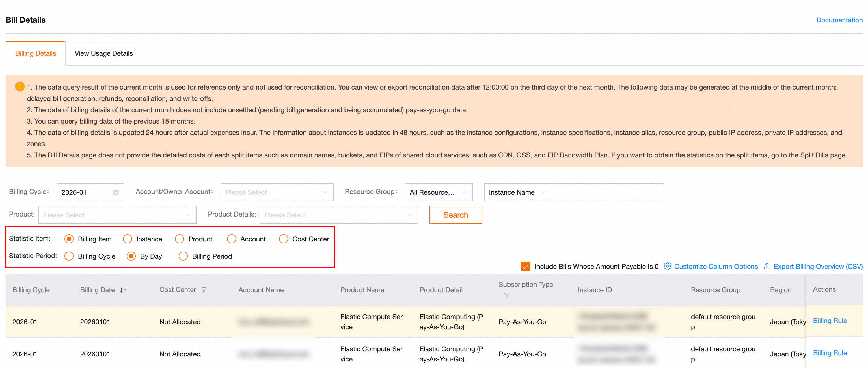This screenshot has width=868, height=368.
Task: Select Cost Center statistic item radio
Action: point(283,239)
